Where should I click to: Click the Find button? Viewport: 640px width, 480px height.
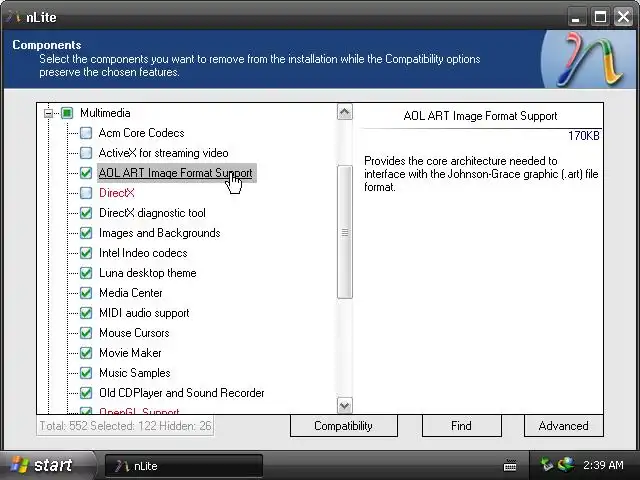462,426
